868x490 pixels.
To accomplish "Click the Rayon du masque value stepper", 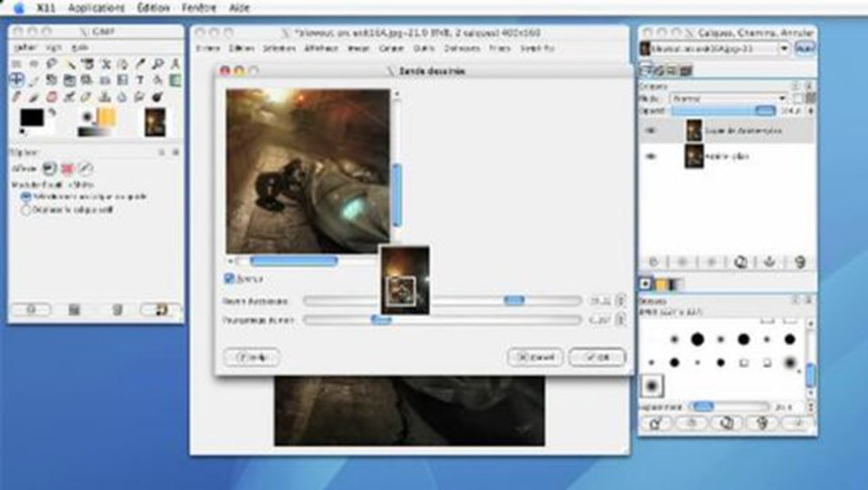I will [621, 300].
